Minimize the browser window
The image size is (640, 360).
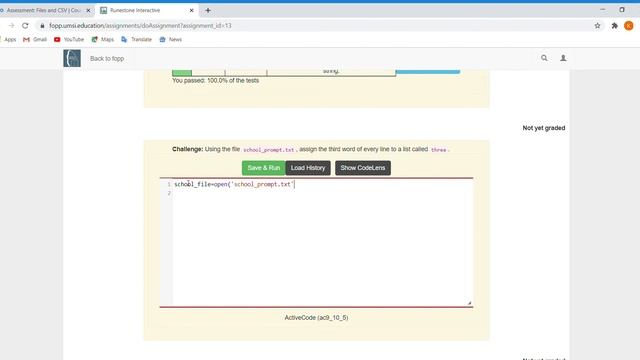point(602,9)
